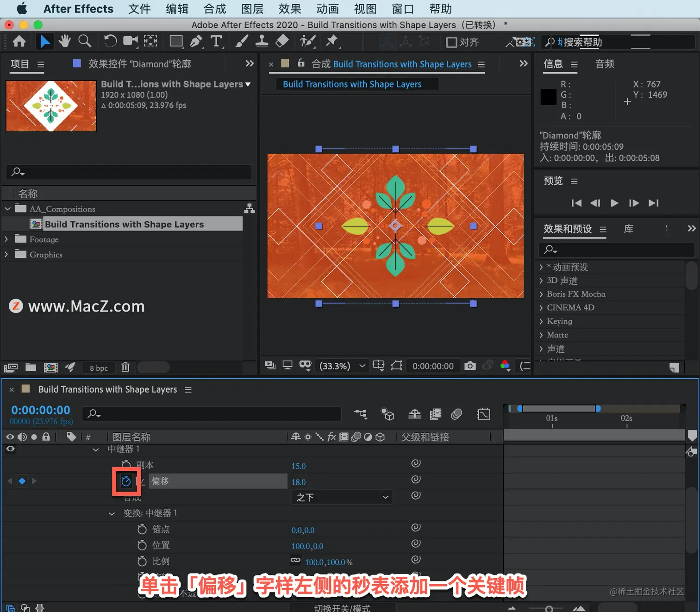Select the Hand tool
Screen dimensions: 700x612
[x=64, y=41]
